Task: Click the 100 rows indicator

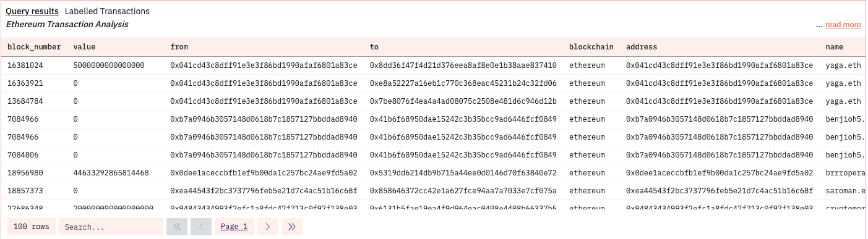Action: 31,227
